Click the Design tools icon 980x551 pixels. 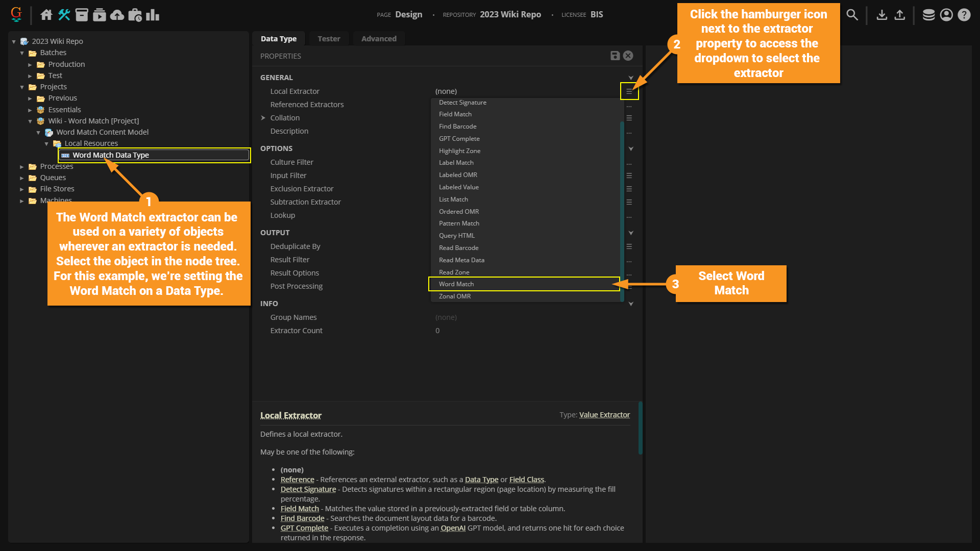64,15
